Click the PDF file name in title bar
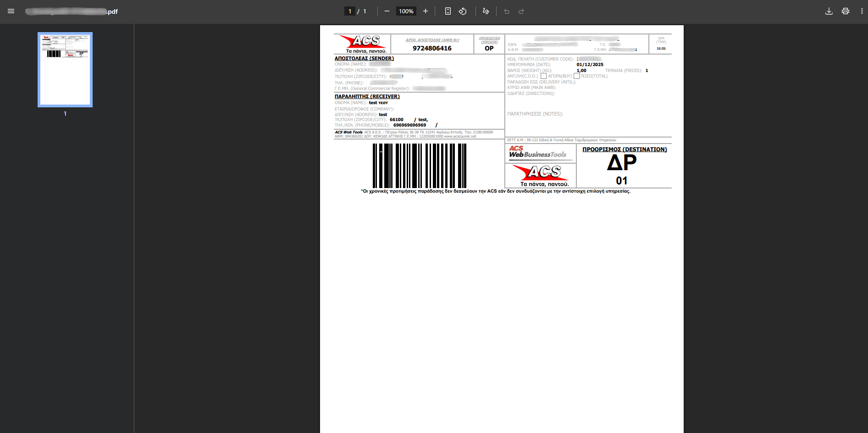 [x=72, y=11]
